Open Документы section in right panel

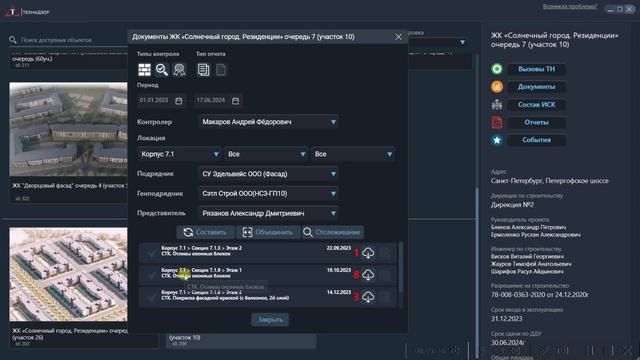point(536,87)
